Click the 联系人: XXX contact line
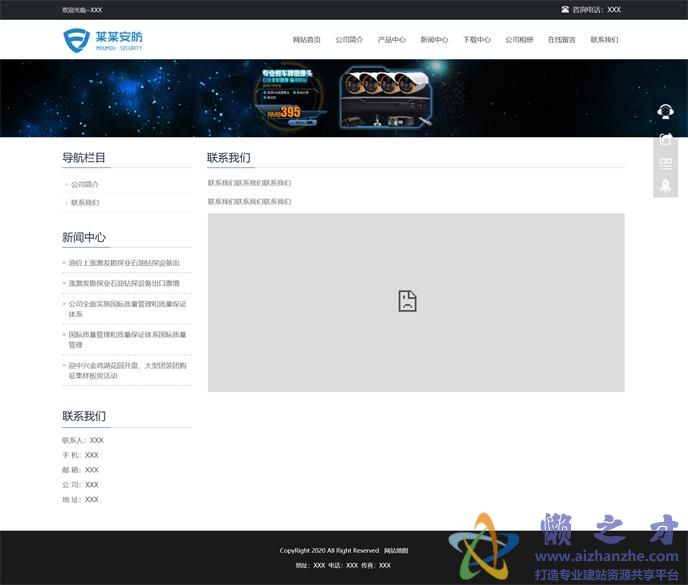Screen dimensions: 688x585 (x=82, y=440)
